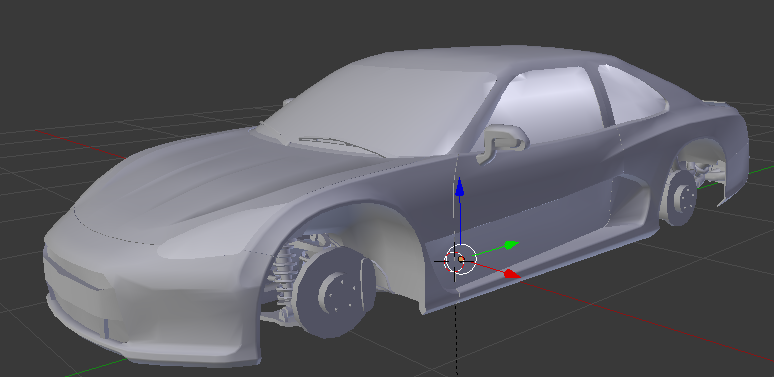Click the green Y-axis arrow of the gizmo

click(x=511, y=245)
